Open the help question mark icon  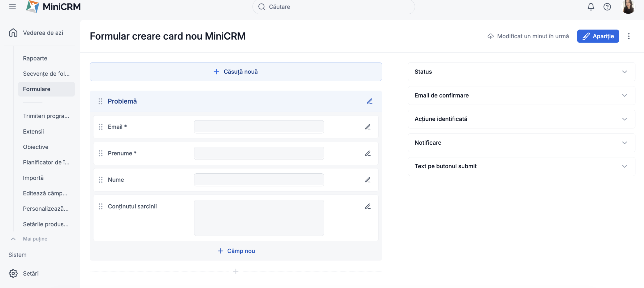tap(607, 7)
